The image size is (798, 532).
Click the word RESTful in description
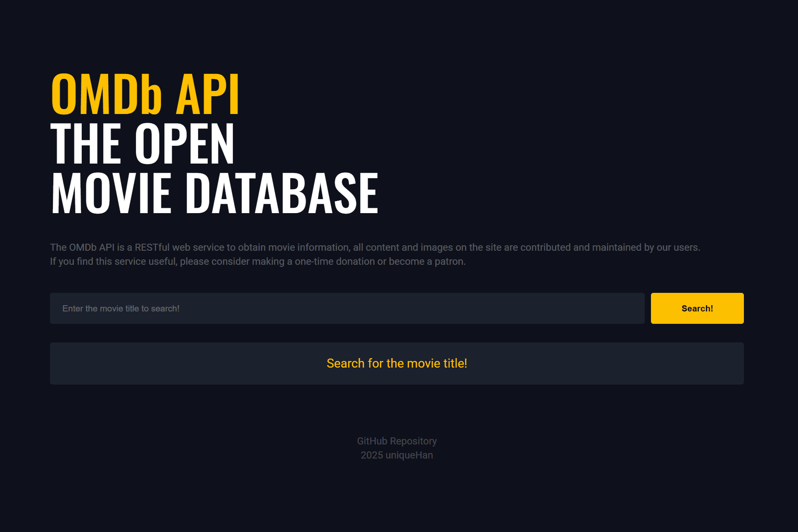pyautogui.click(x=152, y=247)
